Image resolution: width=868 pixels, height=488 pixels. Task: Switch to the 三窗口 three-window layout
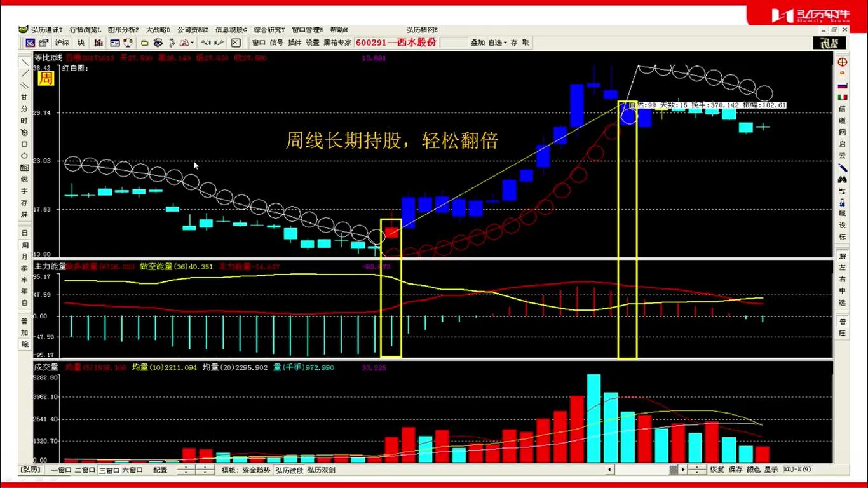pos(109,470)
